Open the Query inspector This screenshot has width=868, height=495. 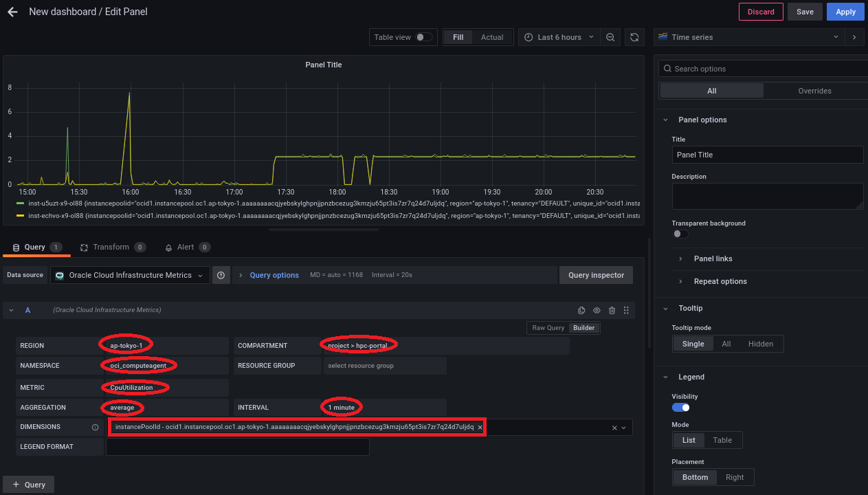pos(596,275)
